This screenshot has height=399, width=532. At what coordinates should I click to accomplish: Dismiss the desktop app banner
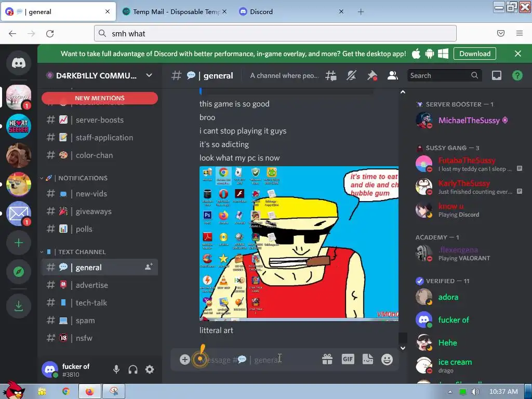click(x=518, y=54)
